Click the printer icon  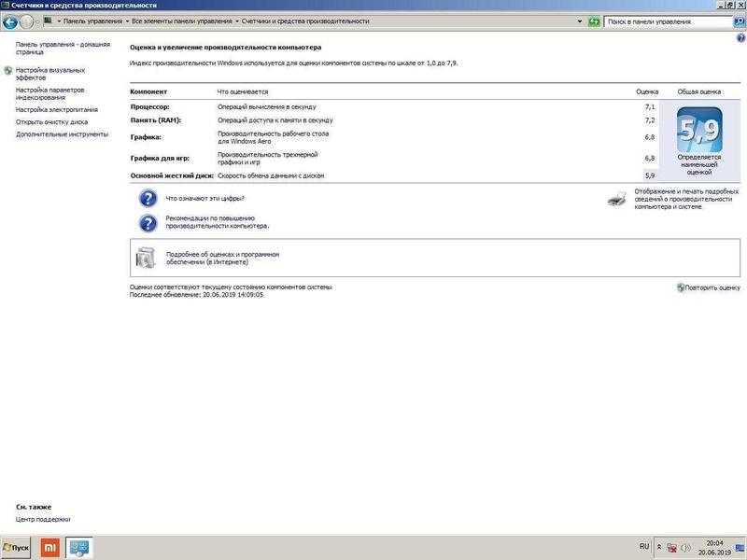point(617,199)
